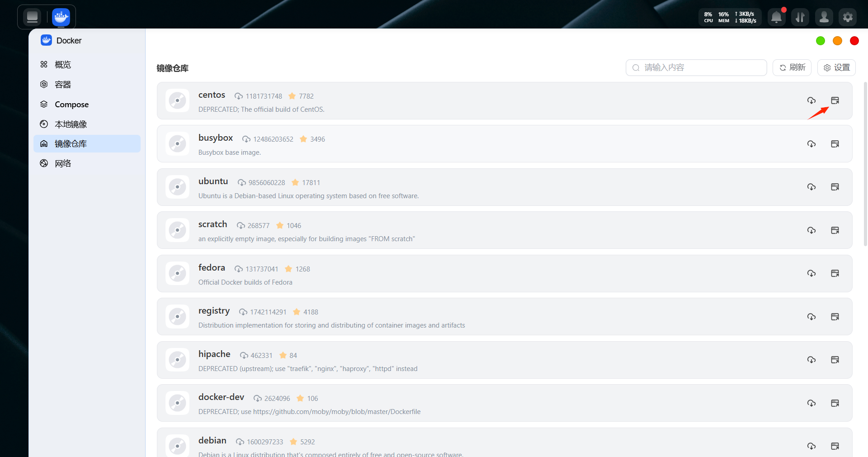Click the pull image icon for hipache

[x=811, y=360]
